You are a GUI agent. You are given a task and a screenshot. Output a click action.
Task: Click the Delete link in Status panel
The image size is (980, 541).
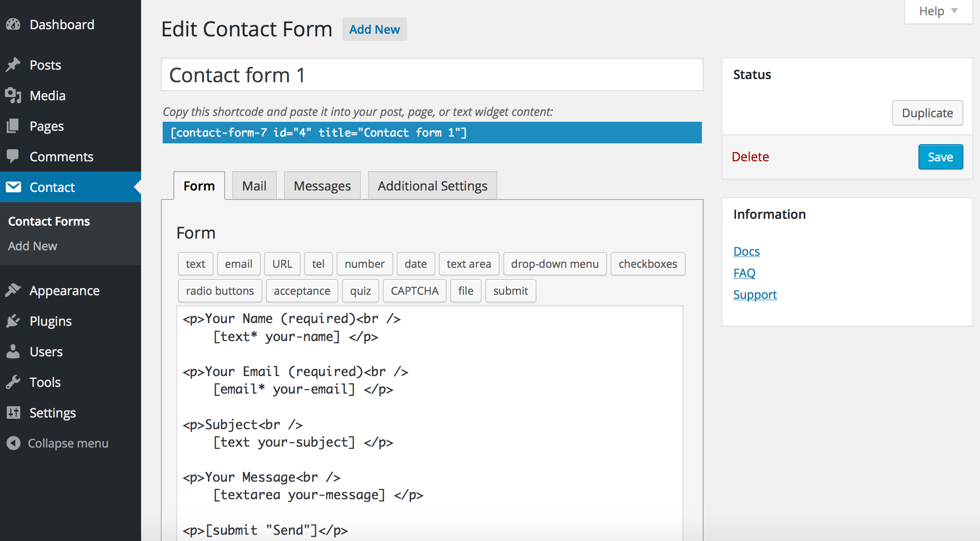click(751, 156)
